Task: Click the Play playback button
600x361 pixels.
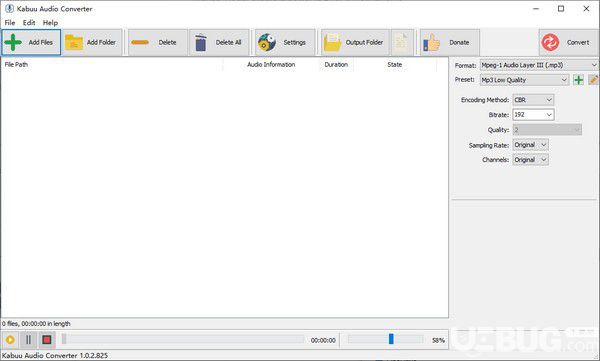Action: pyautogui.click(x=10, y=340)
